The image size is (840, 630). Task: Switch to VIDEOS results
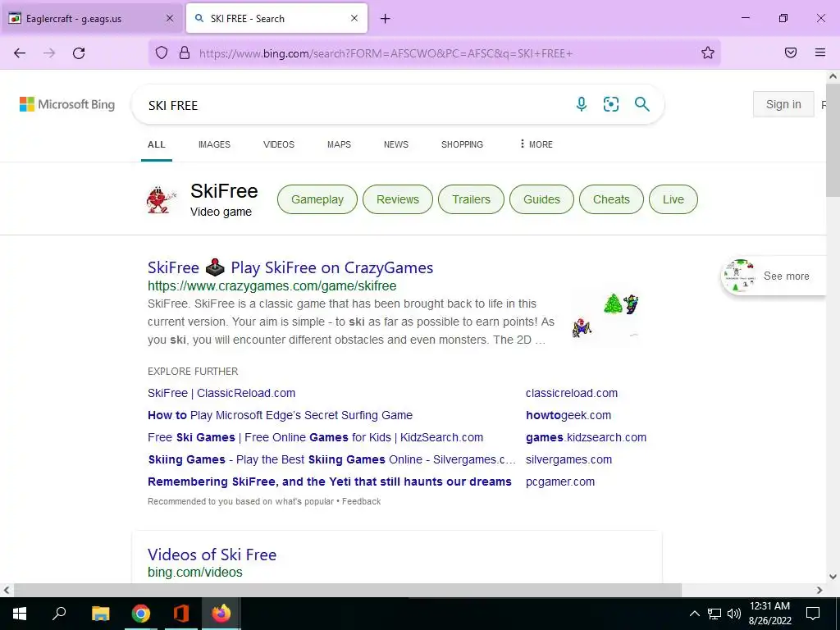pyautogui.click(x=279, y=144)
